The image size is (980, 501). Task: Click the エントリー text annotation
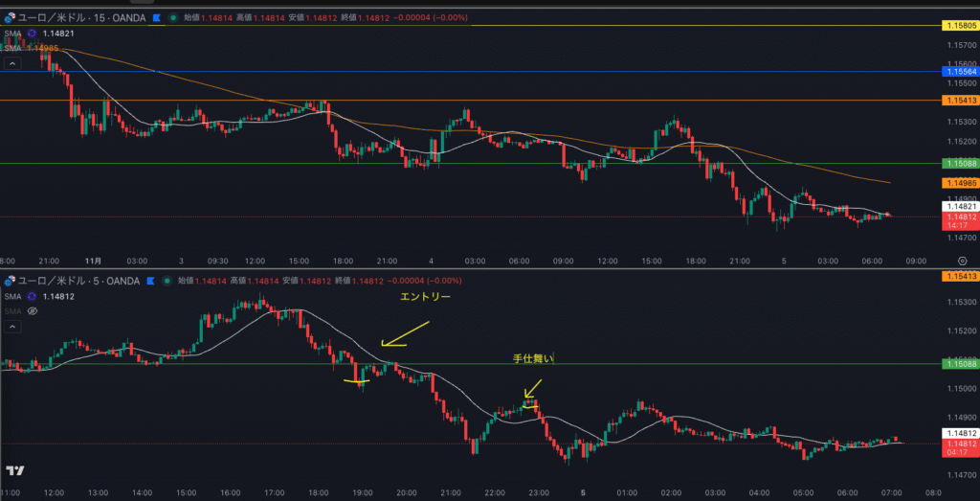(x=426, y=298)
